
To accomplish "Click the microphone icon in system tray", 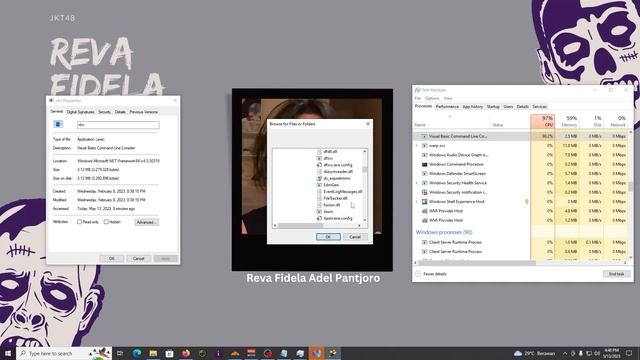I will pyautogui.click(x=580, y=353).
